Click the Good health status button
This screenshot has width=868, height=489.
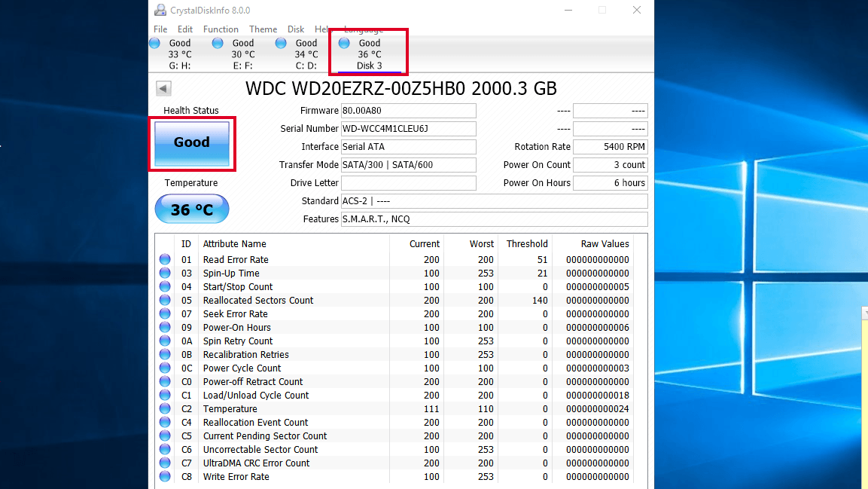191,143
